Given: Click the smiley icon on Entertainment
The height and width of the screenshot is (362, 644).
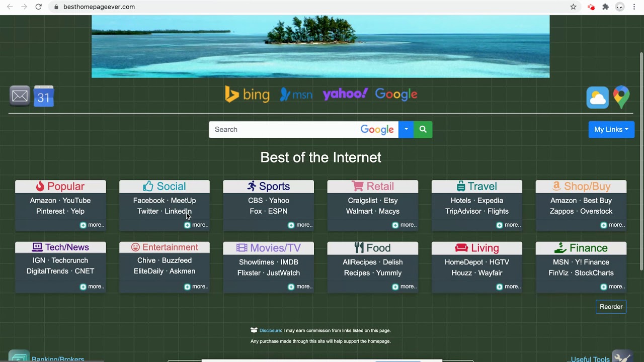Looking at the screenshot, I should pyautogui.click(x=135, y=247).
